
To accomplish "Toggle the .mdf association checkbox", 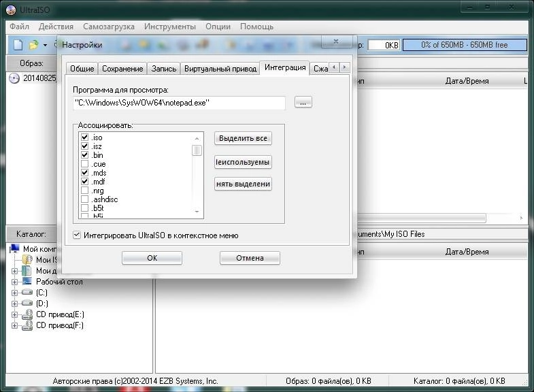I will point(84,182).
